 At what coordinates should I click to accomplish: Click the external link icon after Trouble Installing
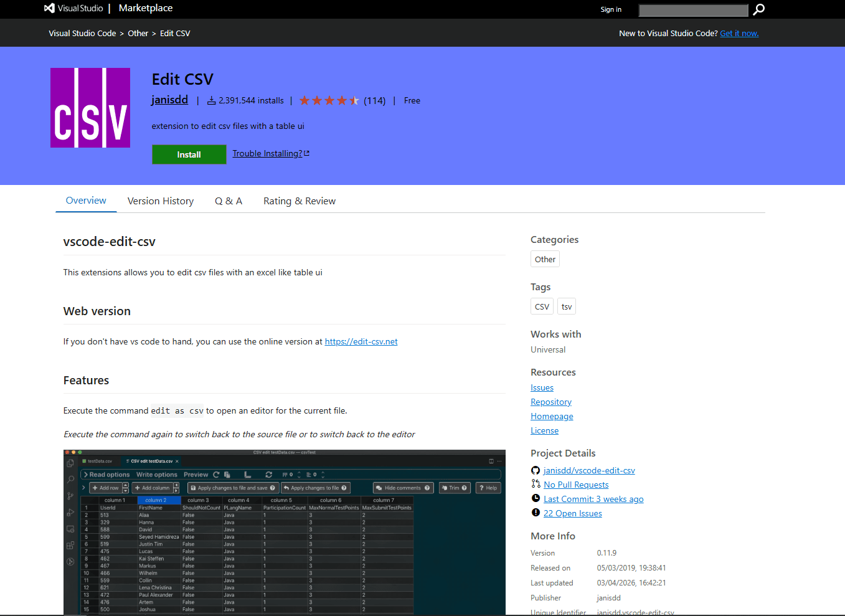point(306,153)
